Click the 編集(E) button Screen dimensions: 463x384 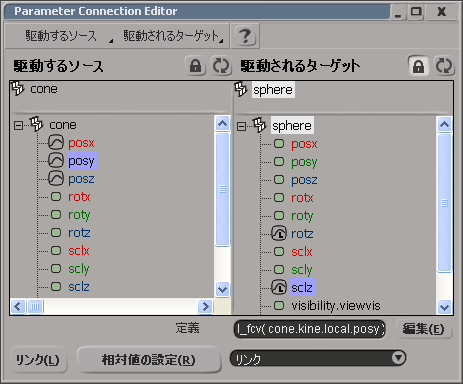[423, 329]
